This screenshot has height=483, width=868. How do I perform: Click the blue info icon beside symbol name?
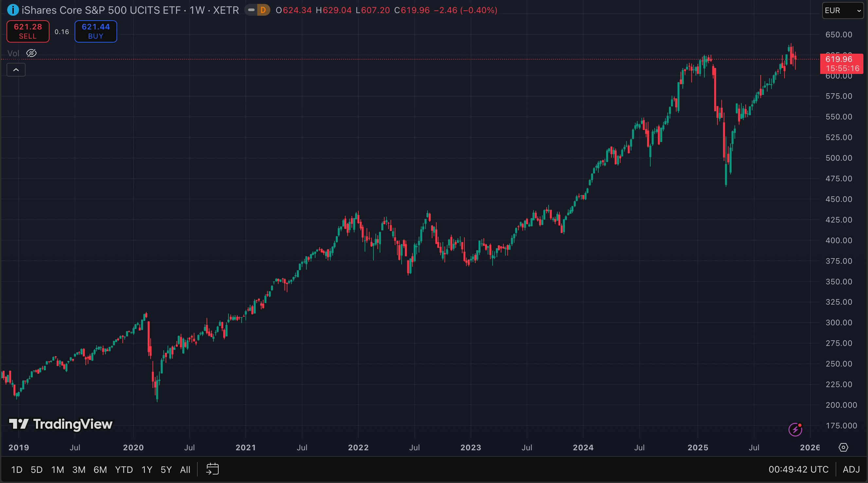point(13,10)
